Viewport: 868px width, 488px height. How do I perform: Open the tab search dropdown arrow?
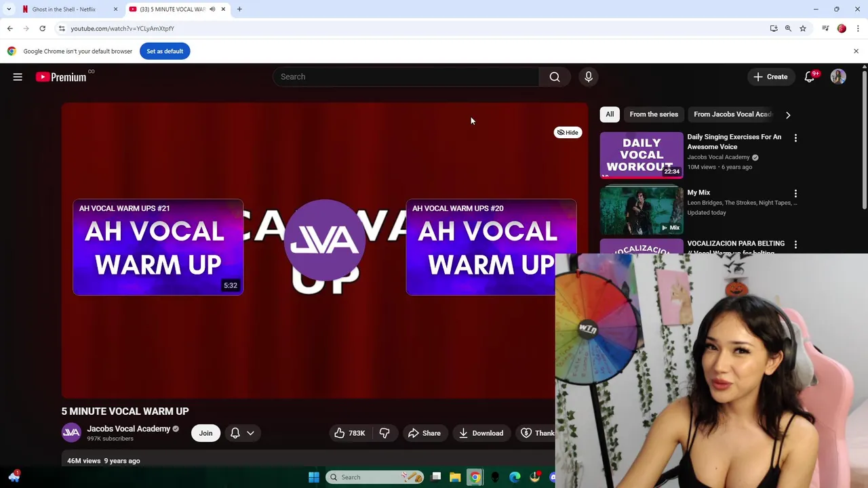9,9
